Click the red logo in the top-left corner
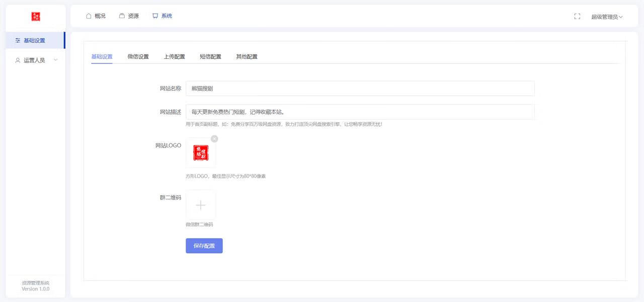Image resolution: width=644 pixels, height=302 pixels. [x=35, y=16]
